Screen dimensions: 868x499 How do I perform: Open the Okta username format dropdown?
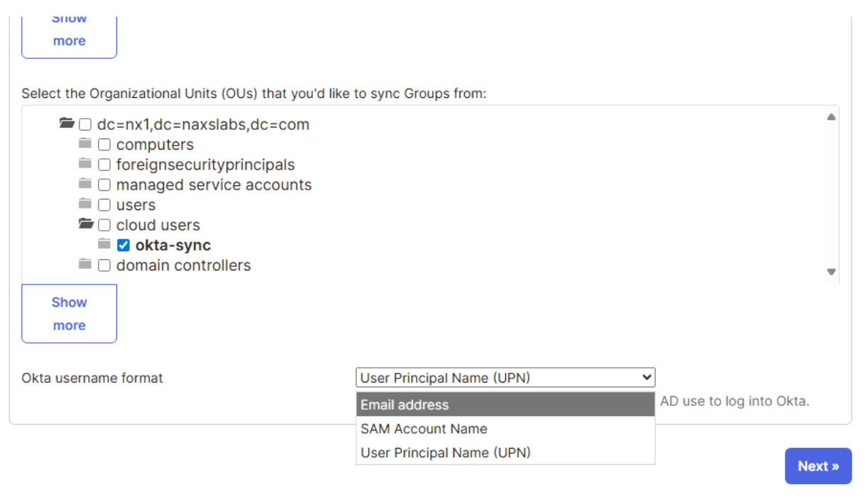coord(505,378)
